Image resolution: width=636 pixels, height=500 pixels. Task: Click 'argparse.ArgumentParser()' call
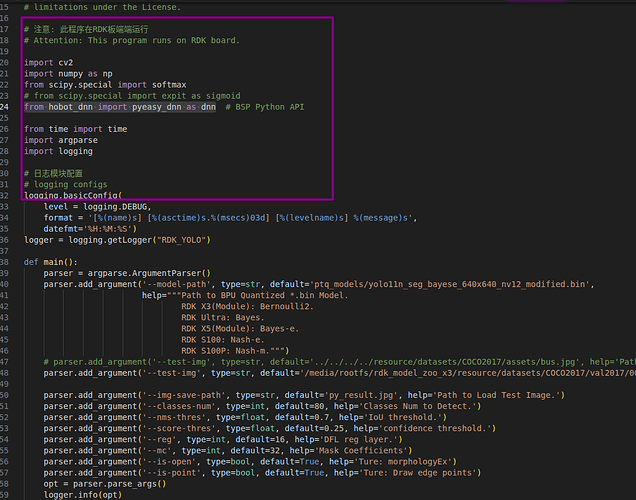coord(149,273)
